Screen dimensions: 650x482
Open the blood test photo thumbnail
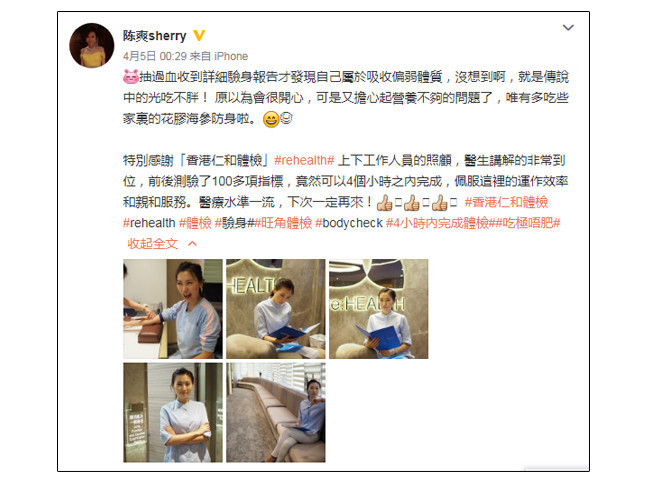pos(173,309)
